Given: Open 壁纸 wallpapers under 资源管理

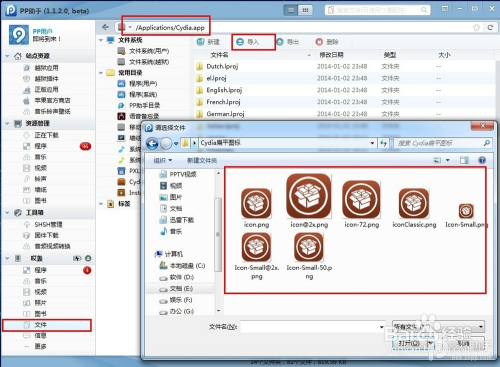Looking at the screenshot, I should [x=40, y=190].
